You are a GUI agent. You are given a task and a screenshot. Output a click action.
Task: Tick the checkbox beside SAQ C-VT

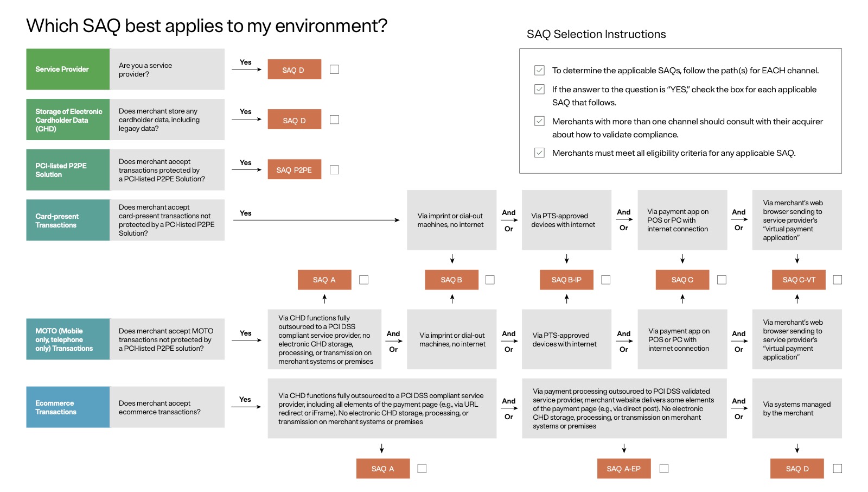[x=837, y=280]
